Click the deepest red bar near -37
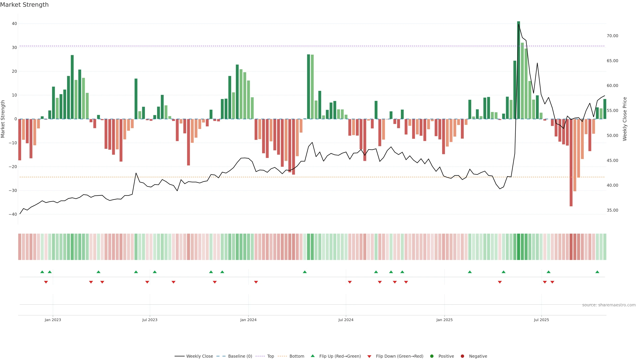Screen dimensions: 644x362 tap(571, 162)
